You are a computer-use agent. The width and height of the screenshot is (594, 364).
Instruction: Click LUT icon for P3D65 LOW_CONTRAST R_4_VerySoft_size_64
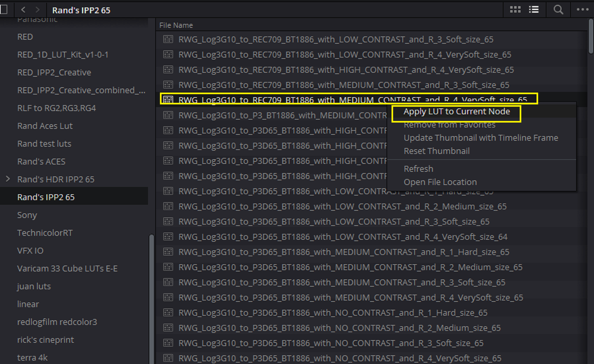[x=168, y=237]
